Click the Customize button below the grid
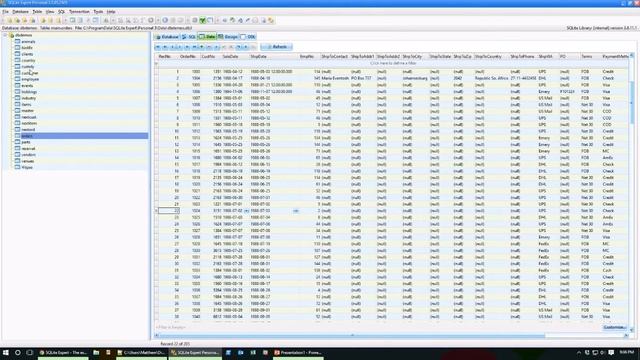The image size is (640, 360). tap(614, 327)
